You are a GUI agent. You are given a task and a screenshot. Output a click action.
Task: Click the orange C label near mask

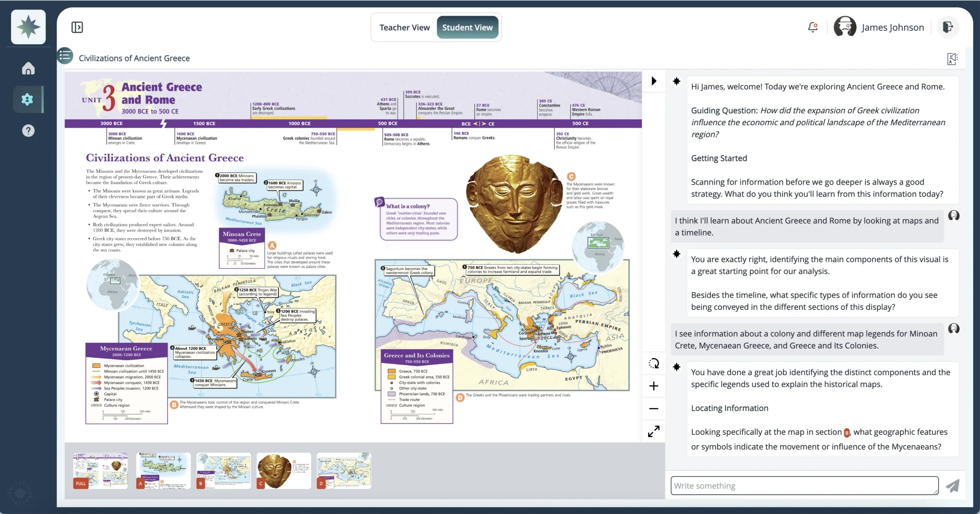coord(571,176)
